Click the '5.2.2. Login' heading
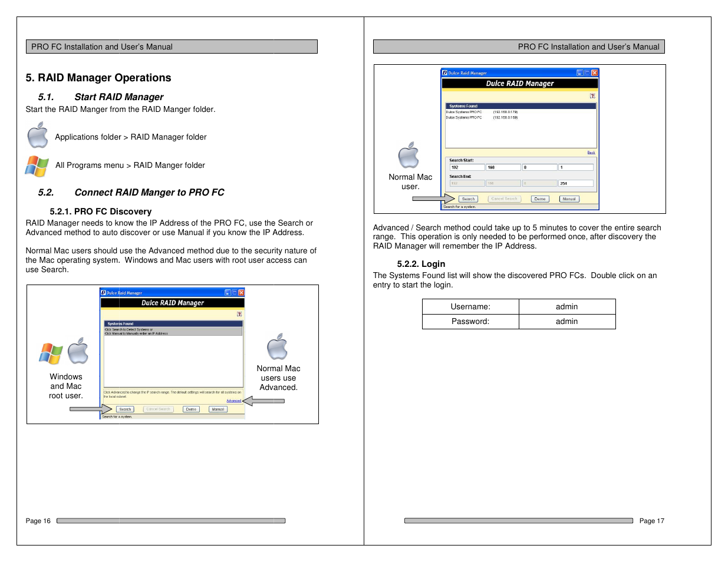 click(421, 264)
